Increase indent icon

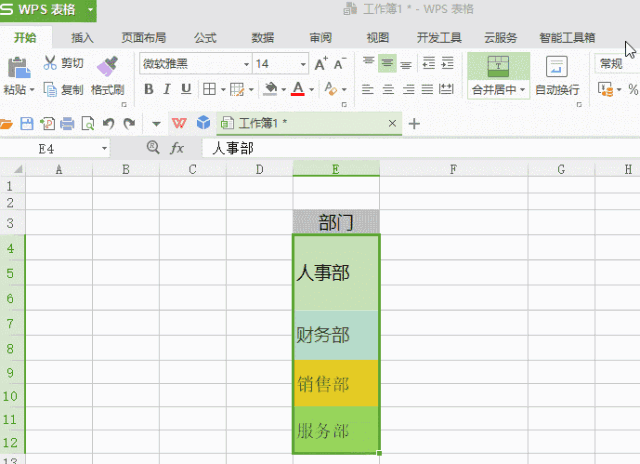(x=447, y=63)
